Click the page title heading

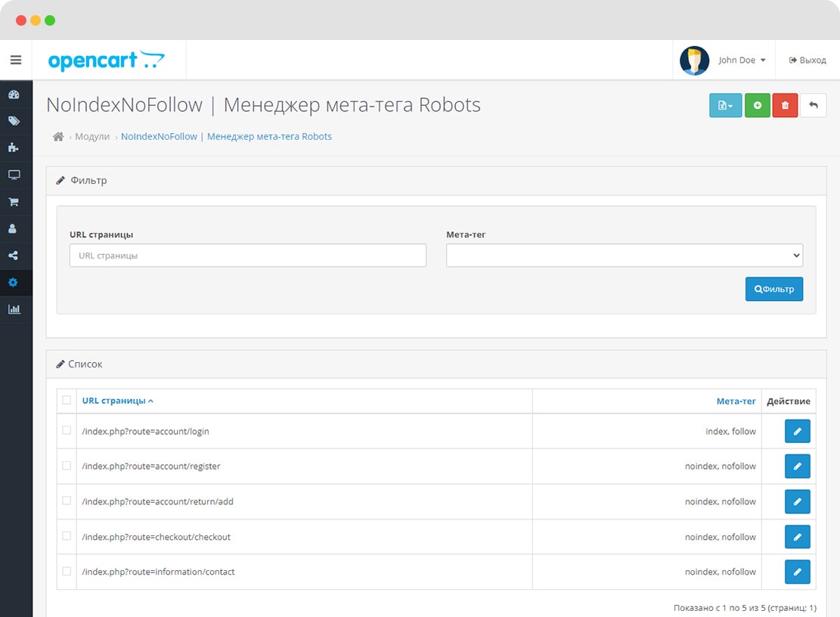click(x=264, y=105)
